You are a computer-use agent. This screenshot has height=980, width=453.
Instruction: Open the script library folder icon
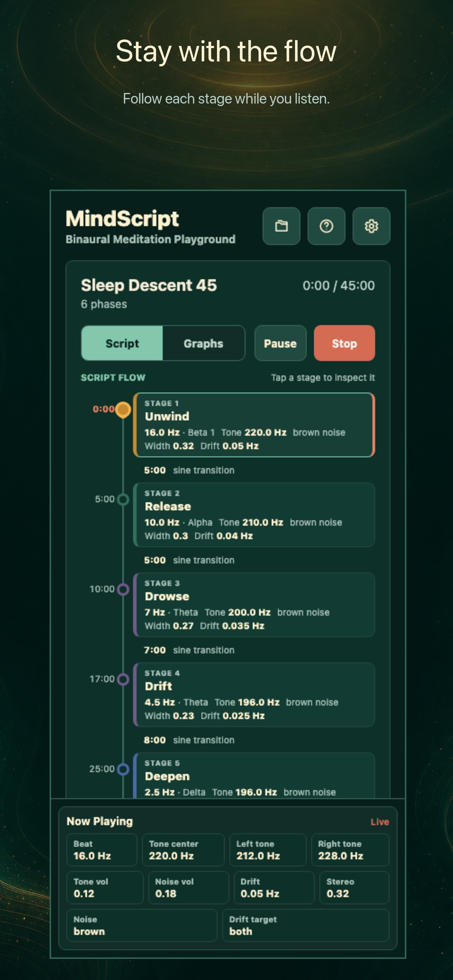click(x=281, y=226)
